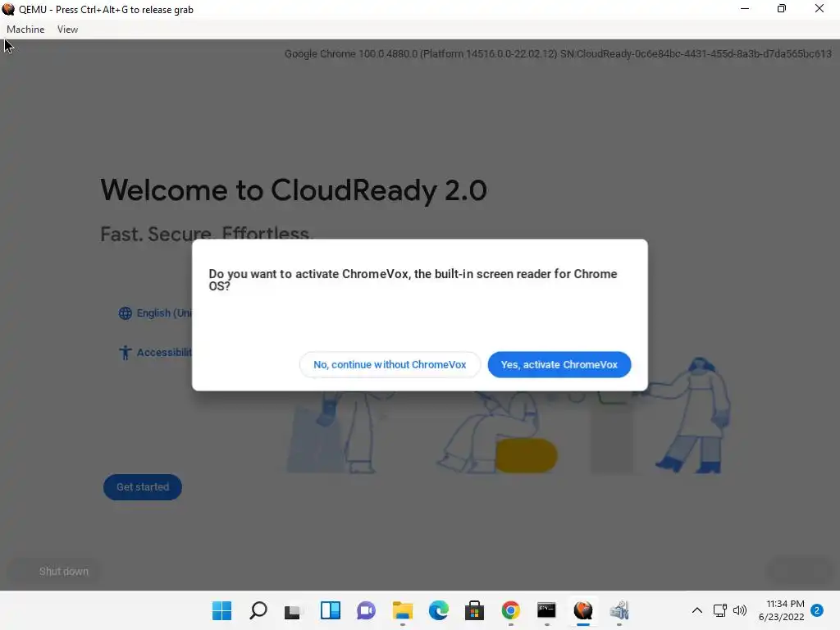The width and height of the screenshot is (840, 630).
Task: Open the Accessibility figure icon
Action: point(125,352)
